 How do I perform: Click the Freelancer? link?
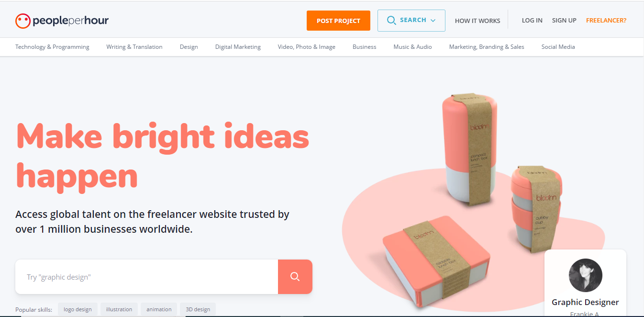coord(606,21)
